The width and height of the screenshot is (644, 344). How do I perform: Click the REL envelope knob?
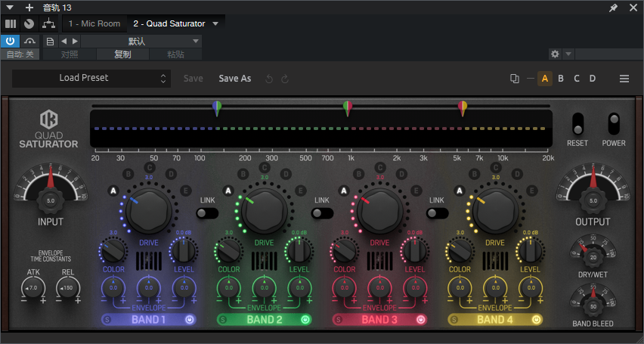[x=68, y=288]
